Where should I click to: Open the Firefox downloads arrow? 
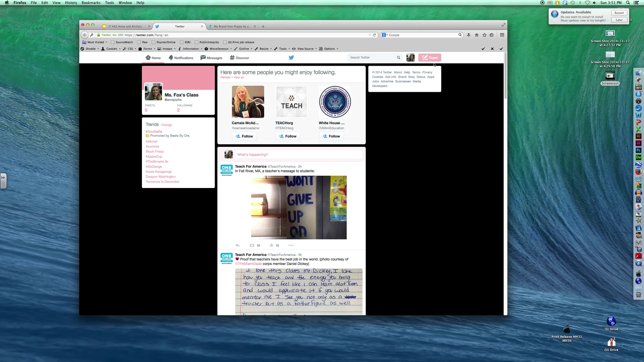(469, 35)
